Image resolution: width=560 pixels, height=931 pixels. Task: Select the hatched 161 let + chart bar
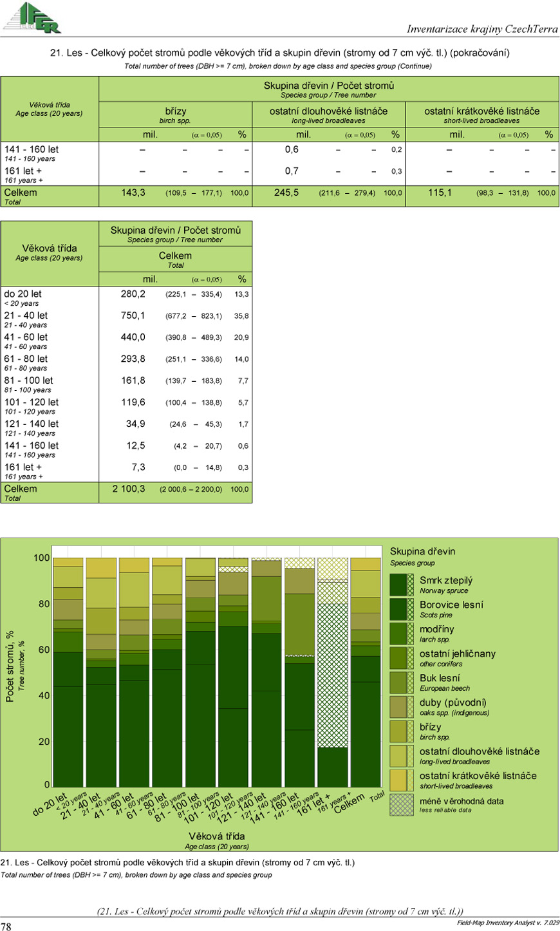click(333, 676)
